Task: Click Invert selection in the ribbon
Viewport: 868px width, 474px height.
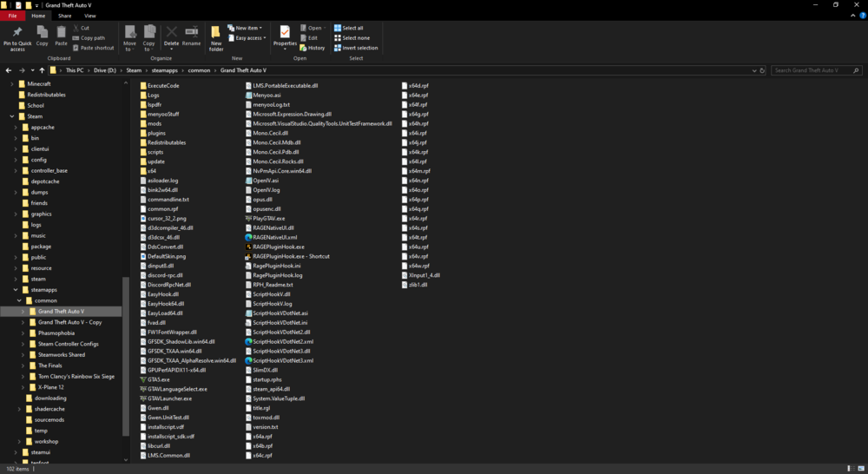Action: [356, 48]
